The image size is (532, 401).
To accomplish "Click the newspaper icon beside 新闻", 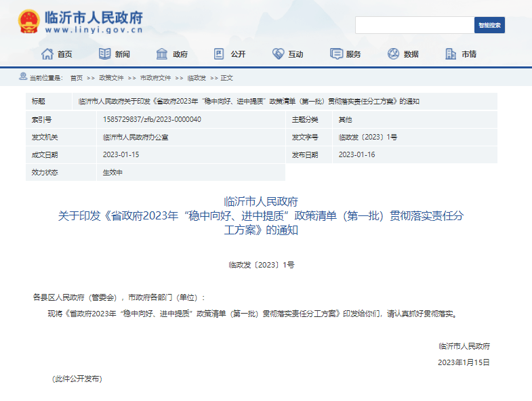I will coord(104,54).
